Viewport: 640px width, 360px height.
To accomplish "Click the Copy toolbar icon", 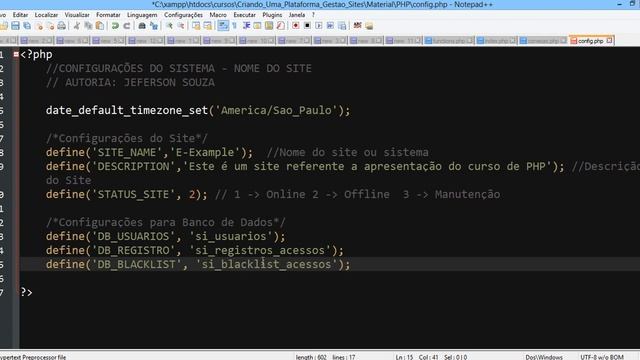I will pos(88,26).
